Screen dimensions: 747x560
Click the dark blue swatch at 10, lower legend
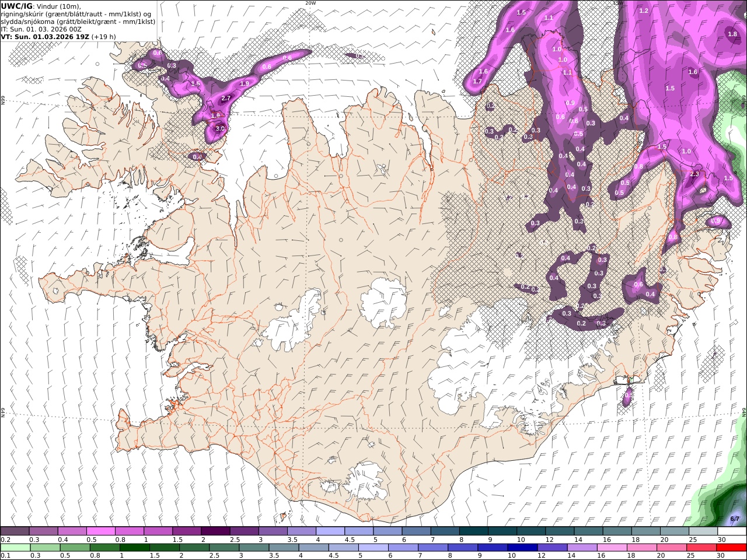[522, 547]
